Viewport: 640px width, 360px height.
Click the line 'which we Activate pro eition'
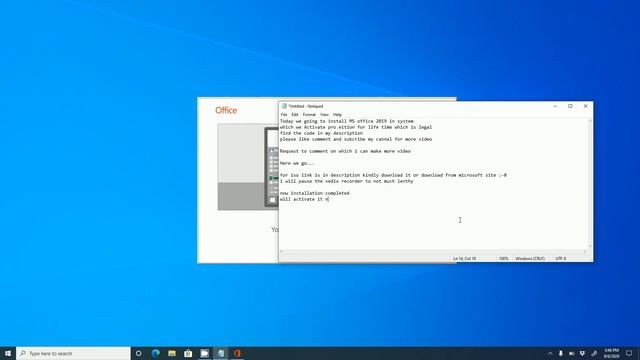tap(356, 127)
